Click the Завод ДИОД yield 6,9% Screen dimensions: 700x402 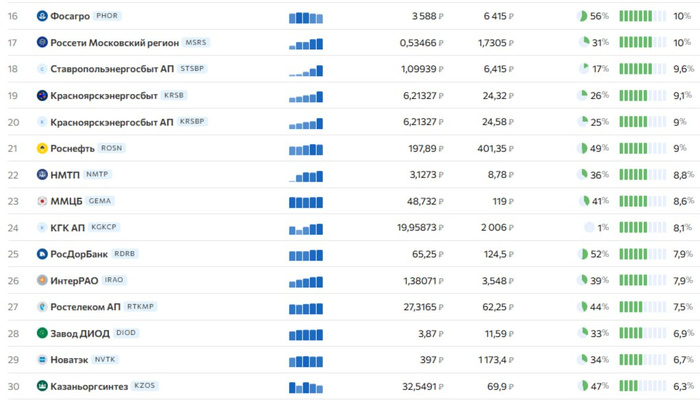click(x=683, y=333)
